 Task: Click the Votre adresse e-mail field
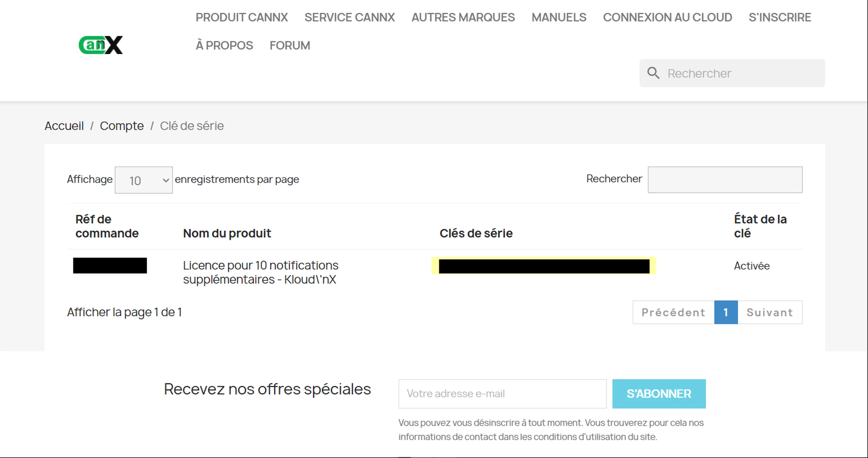coord(502,394)
